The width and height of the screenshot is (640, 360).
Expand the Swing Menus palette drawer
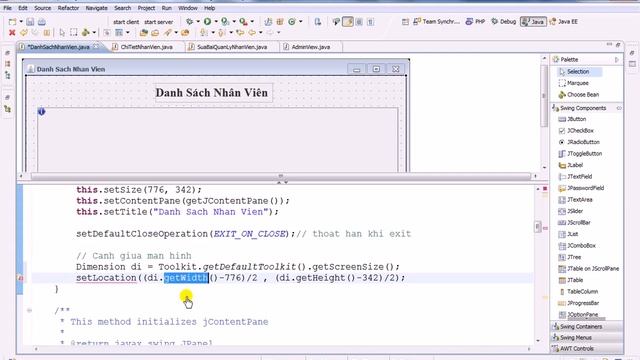tap(587, 338)
